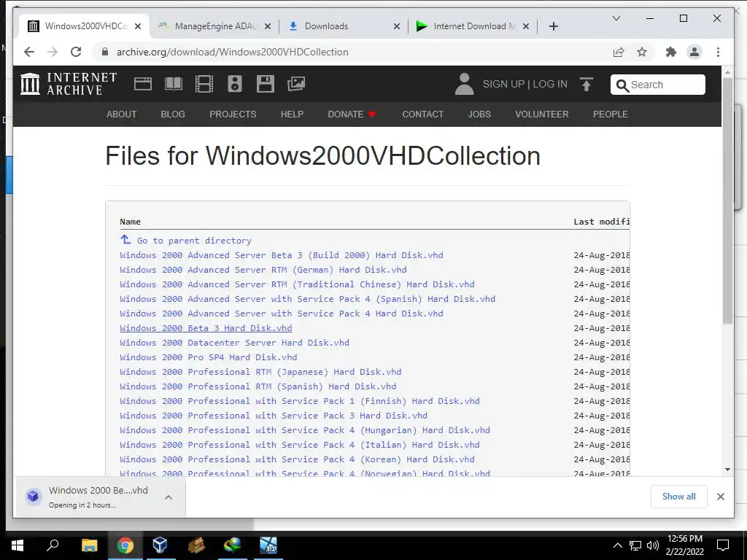
Task: Bookmark this page with the star icon
Action: [x=642, y=52]
